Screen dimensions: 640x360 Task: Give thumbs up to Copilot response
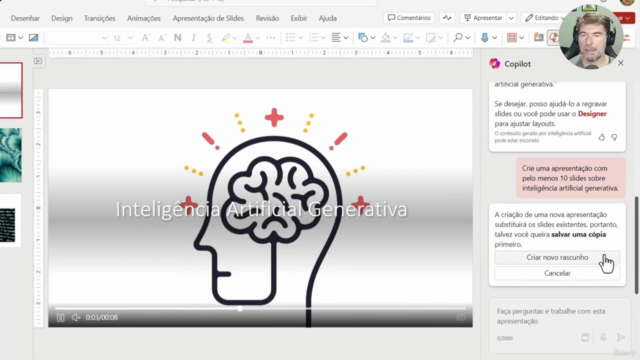602,138
